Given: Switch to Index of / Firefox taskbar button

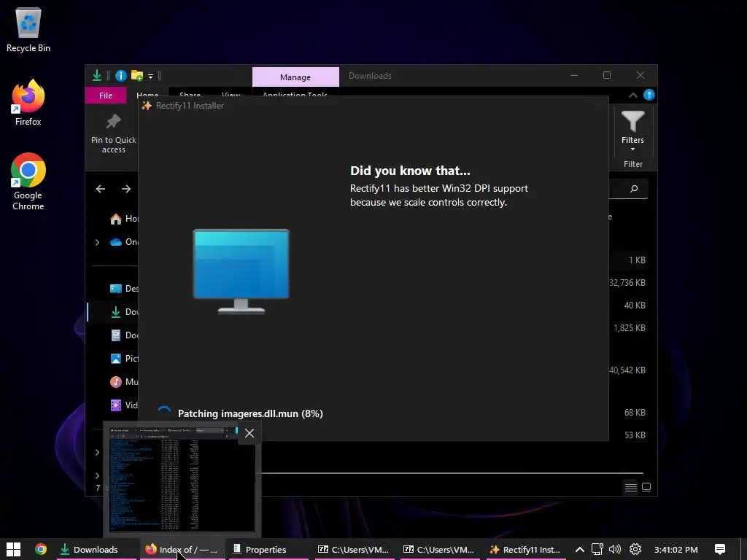Looking at the screenshot, I should (182, 550).
